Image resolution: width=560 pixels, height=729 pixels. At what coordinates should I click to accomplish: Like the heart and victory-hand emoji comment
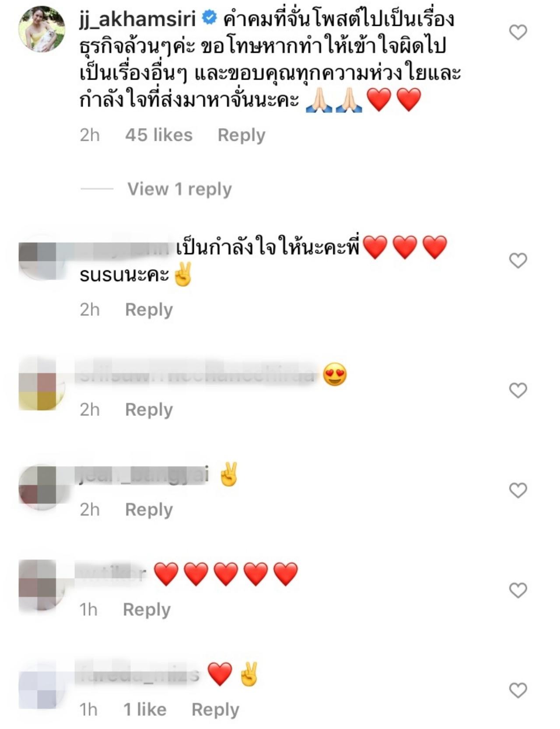pos(518,690)
